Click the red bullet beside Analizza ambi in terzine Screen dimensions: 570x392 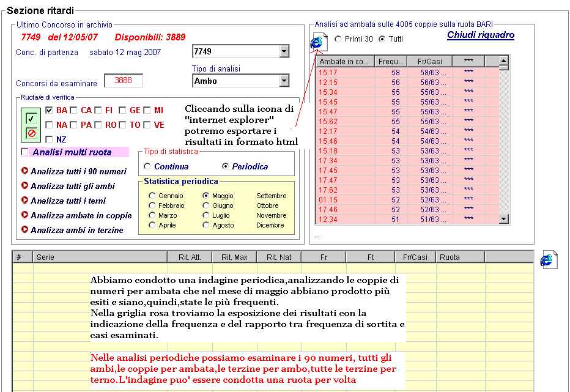(24, 229)
